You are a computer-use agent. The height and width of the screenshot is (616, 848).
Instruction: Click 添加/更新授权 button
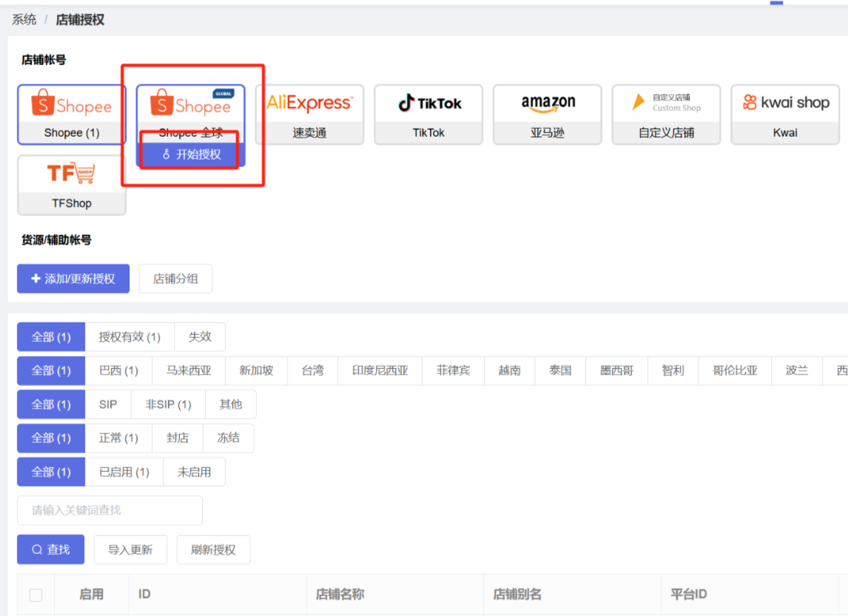73,279
